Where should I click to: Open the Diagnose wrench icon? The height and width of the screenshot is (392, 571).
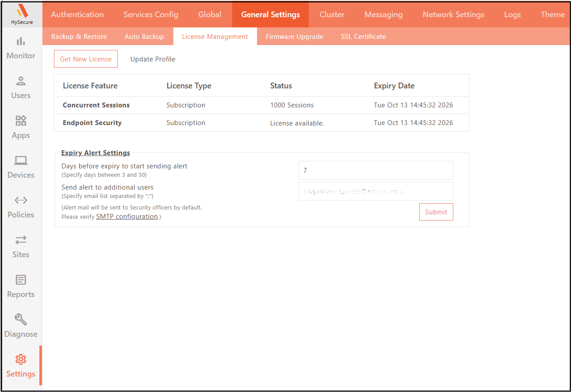[21, 320]
